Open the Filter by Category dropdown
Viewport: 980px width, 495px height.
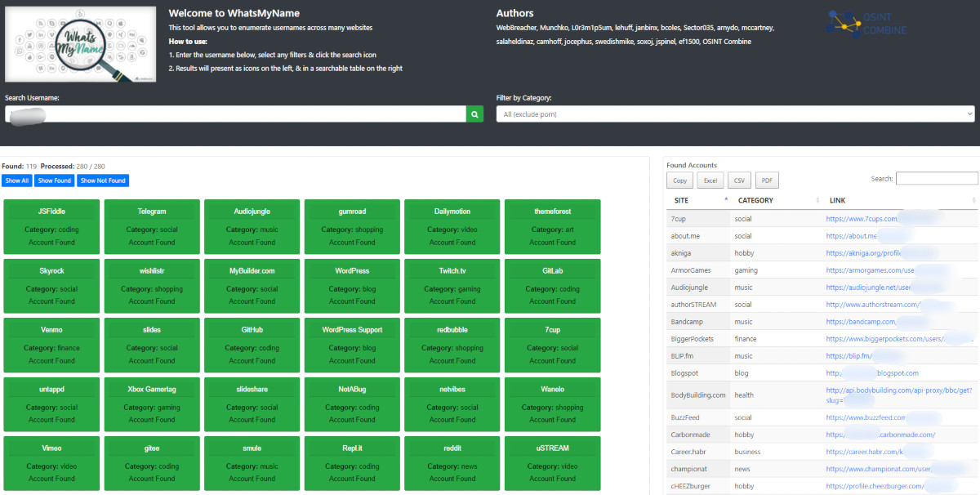tap(735, 114)
